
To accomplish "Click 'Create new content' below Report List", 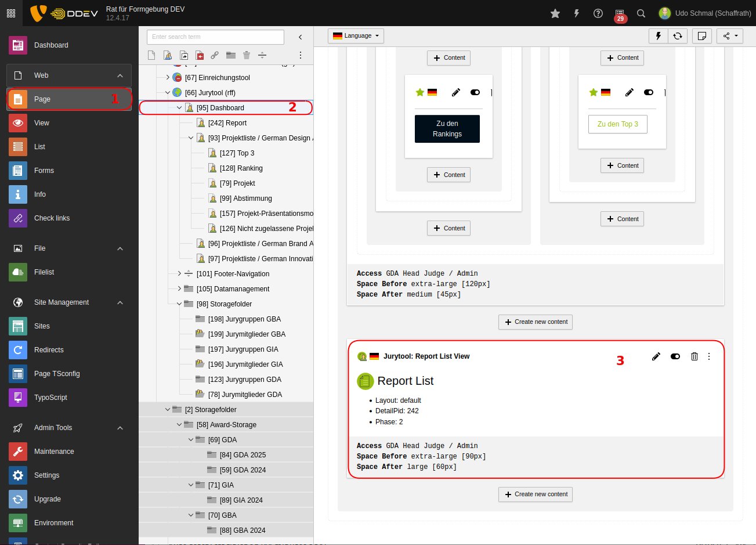I will (x=536, y=495).
